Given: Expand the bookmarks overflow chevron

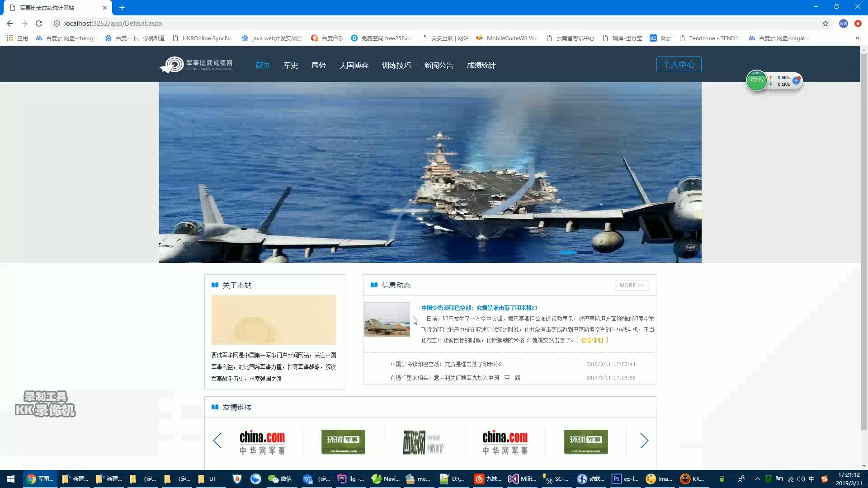Looking at the screenshot, I should click(857, 38).
